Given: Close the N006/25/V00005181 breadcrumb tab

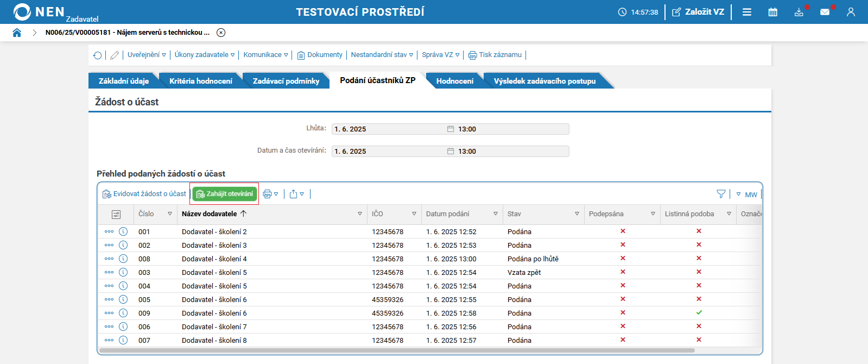Looking at the screenshot, I should point(221,33).
